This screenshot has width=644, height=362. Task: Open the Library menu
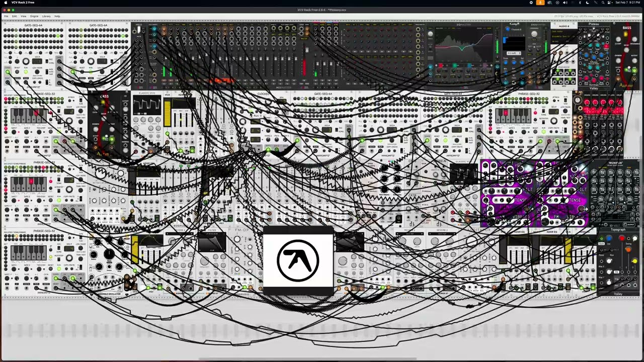[46, 16]
